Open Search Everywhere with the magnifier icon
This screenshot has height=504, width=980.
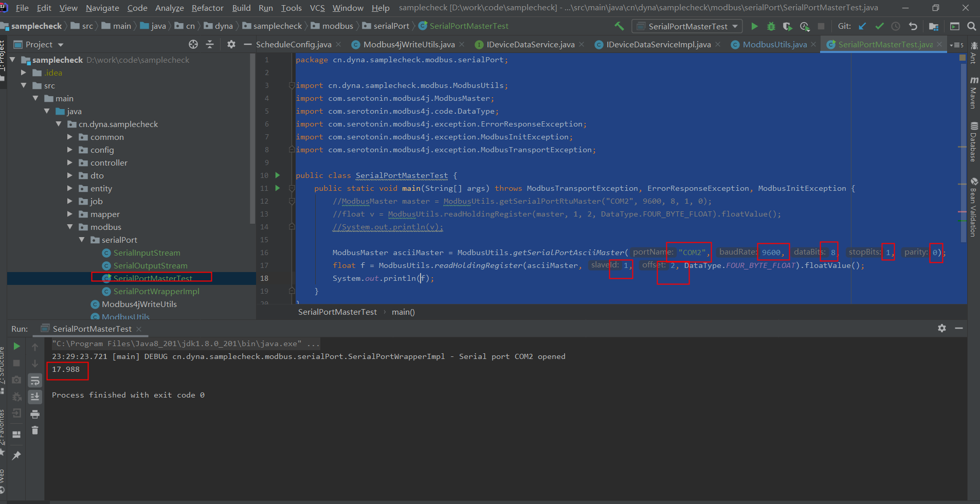(x=971, y=26)
